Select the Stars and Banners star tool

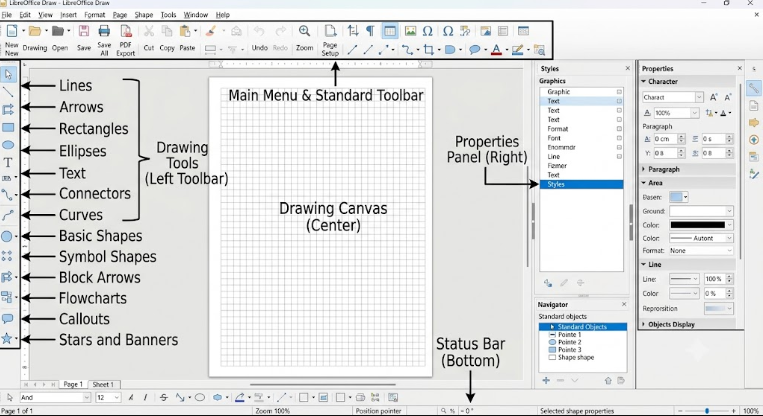7,339
